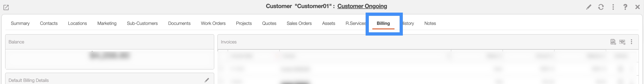Add a new payment
The width and height of the screenshot is (644, 84).
622,42
